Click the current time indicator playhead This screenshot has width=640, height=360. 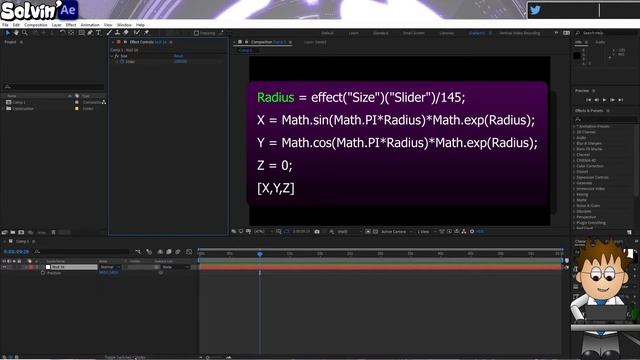260,254
